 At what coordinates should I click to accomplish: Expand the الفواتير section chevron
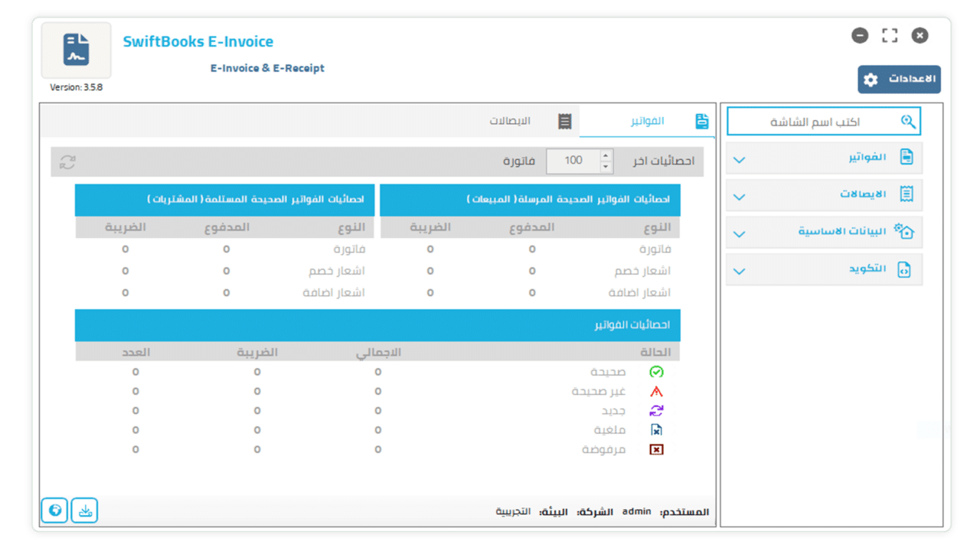click(x=739, y=160)
